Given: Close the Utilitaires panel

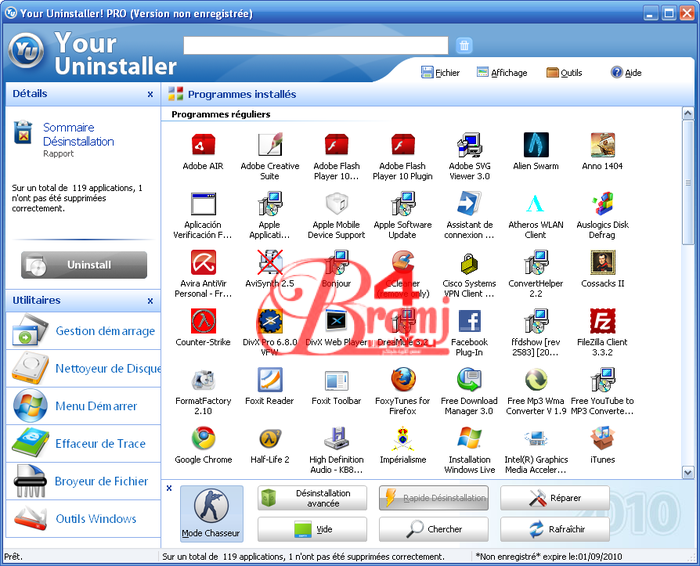Looking at the screenshot, I should pyautogui.click(x=150, y=301).
